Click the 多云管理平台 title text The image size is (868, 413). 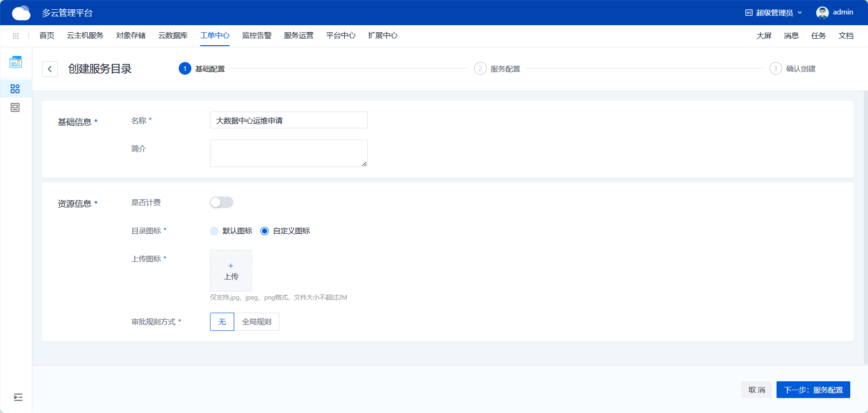click(67, 13)
